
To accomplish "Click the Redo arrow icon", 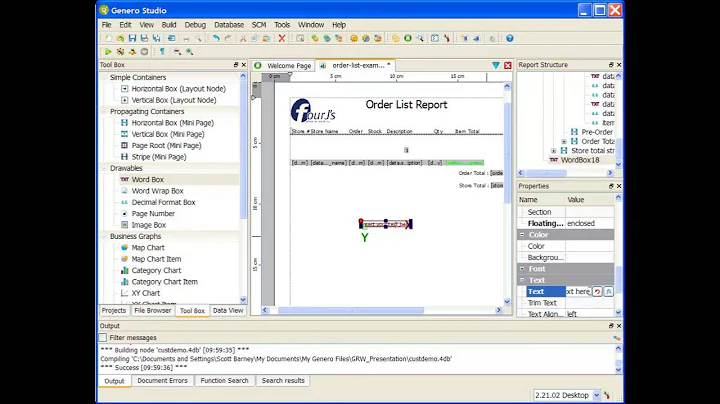I will tap(228, 39).
